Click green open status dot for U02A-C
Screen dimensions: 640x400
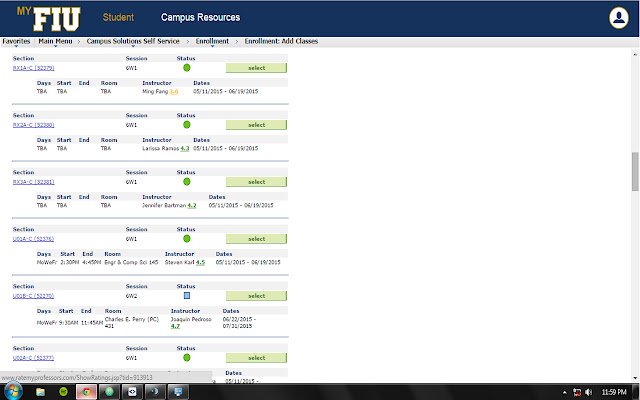coord(187,358)
